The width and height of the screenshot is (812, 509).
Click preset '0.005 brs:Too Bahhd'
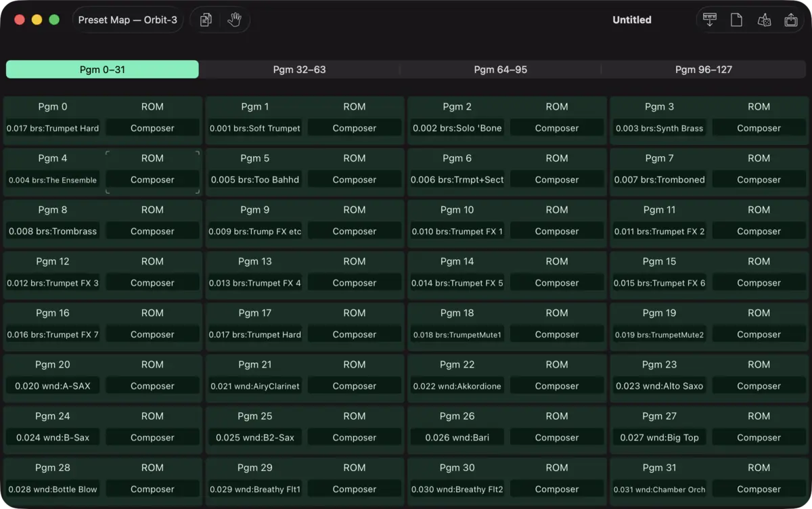click(255, 179)
